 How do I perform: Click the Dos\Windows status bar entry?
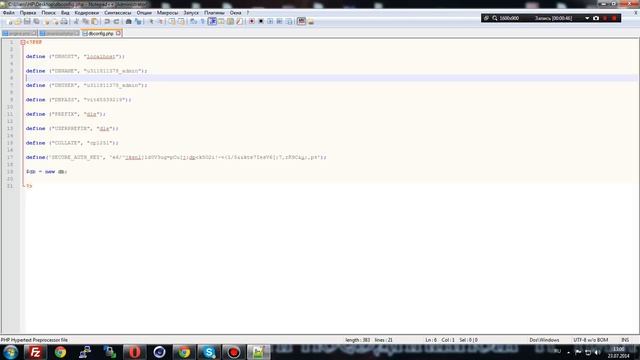click(544, 340)
